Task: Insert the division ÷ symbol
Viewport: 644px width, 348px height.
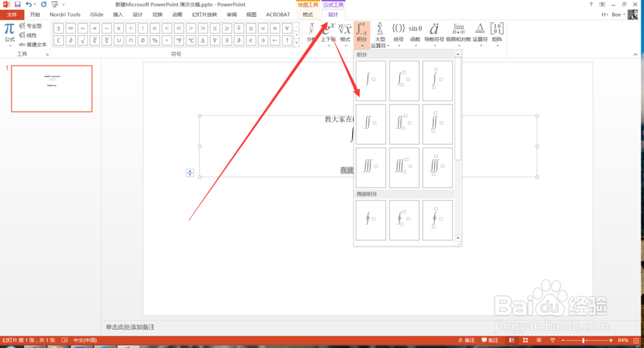Action: [131, 28]
